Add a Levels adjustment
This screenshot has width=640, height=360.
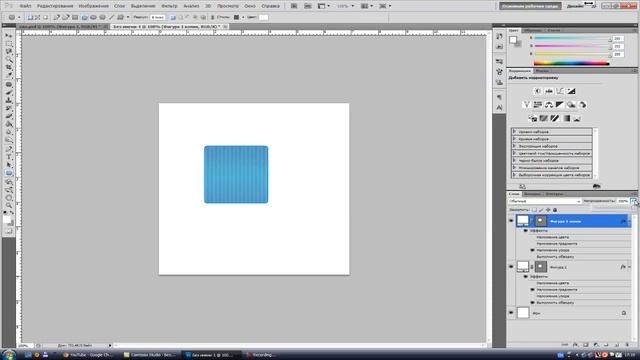click(x=549, y=91)
